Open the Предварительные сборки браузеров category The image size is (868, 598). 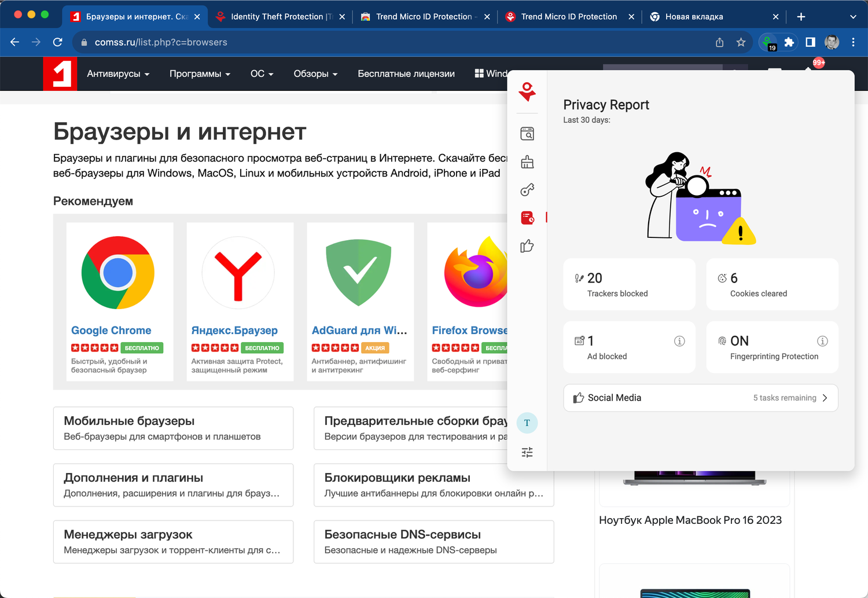coord(411,428)
